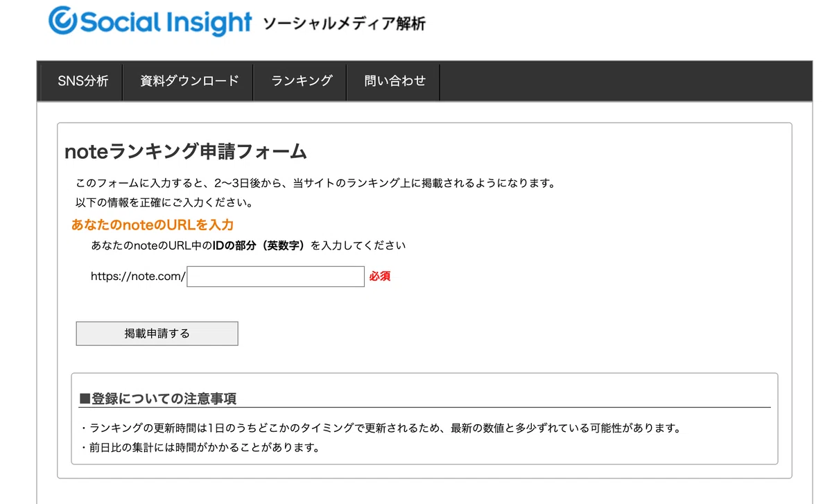Open the SNS分析 navigation menu
The width and height of the screenshot is (832, 504).
click(x=83, y=80)
